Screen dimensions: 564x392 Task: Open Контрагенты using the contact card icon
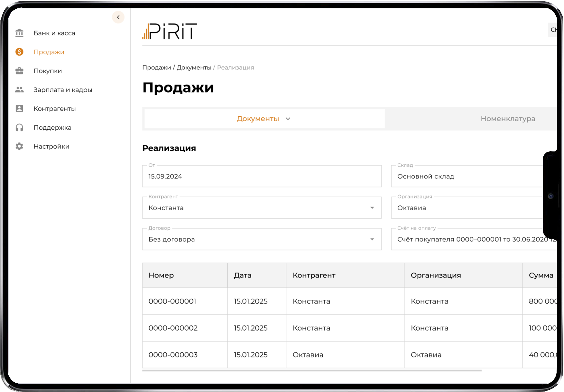click(x=19, y=108)
